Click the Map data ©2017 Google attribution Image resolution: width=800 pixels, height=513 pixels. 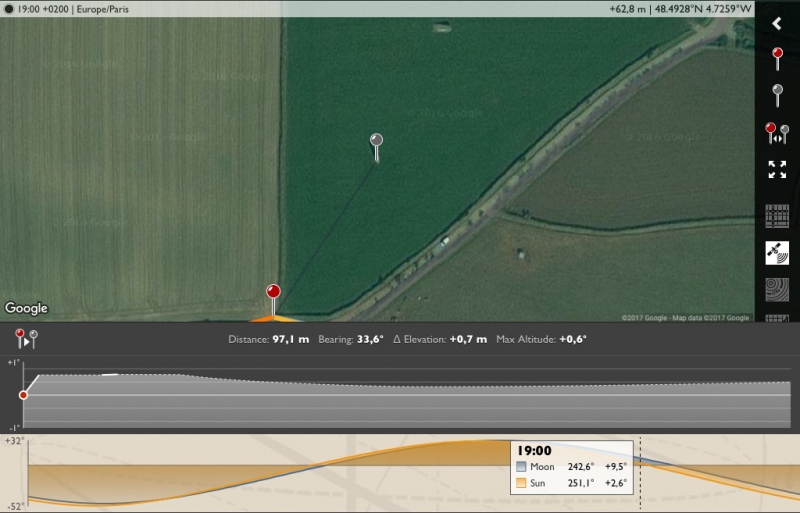pos(710,317)
